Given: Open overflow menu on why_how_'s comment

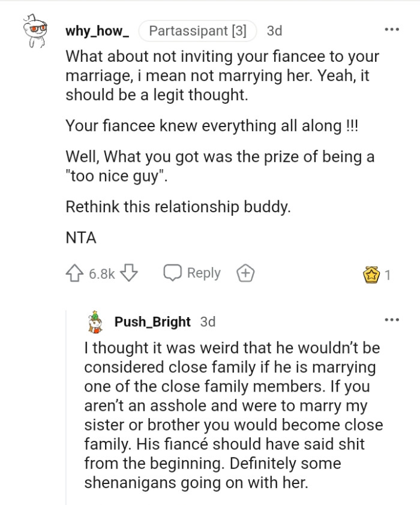Looking at the screenshot, I should tap(393, 29).
